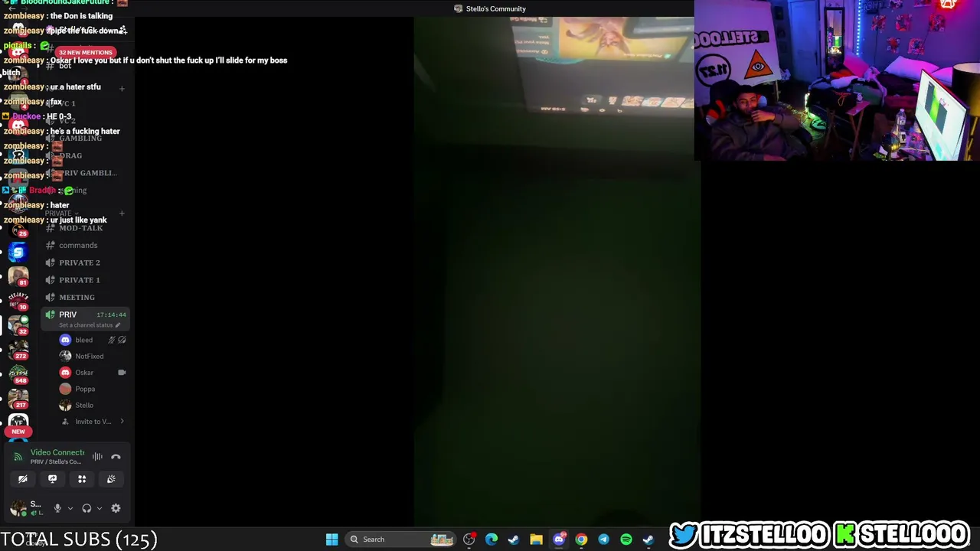Mute the microphone

tap(57, 508)
